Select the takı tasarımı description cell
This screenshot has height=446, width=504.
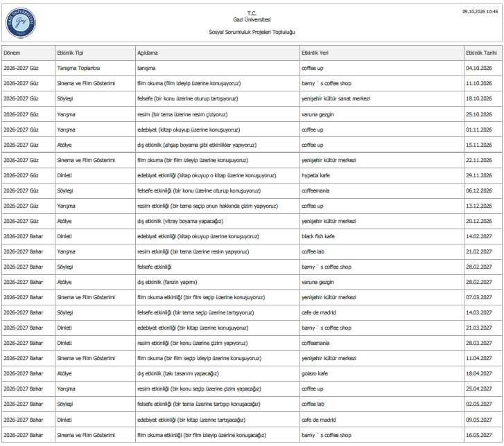coord(218,374)
